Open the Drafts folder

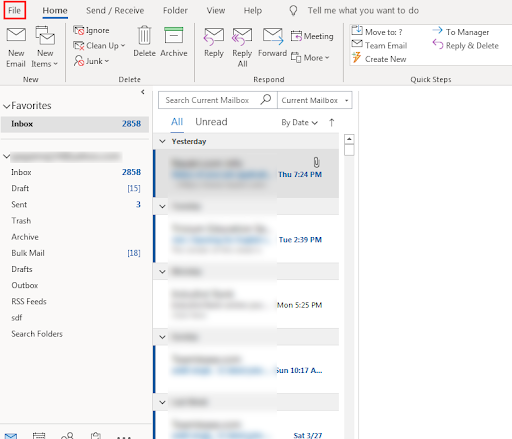click(75, 269)
